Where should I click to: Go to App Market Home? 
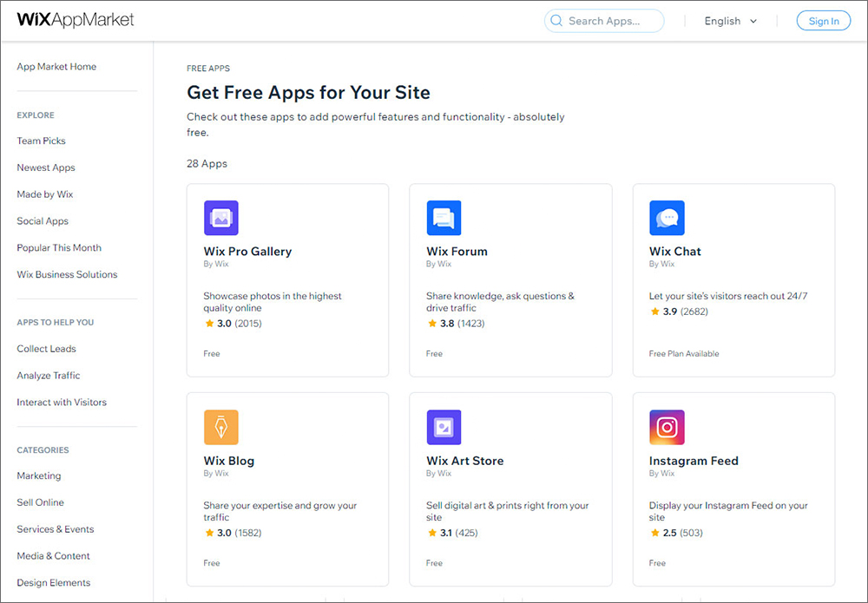pyautogui.click(x=56, y=67)
